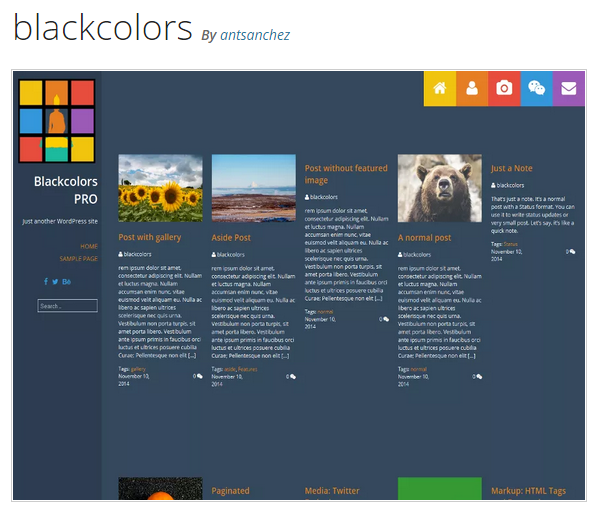Open the Paginated post title
594x512 pixels.
click(x=230, y=491)
